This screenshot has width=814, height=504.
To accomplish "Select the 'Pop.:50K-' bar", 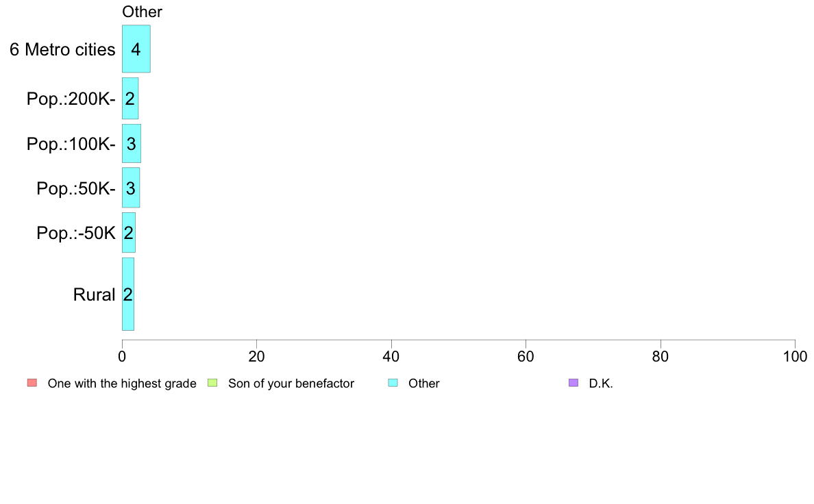I will coord(131,188).
